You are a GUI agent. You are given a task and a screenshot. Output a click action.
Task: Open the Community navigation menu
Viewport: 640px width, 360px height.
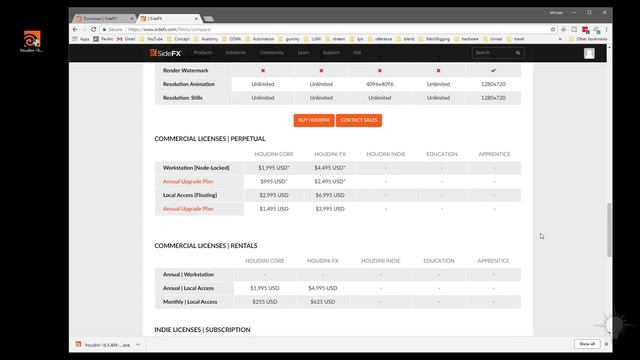271,53
